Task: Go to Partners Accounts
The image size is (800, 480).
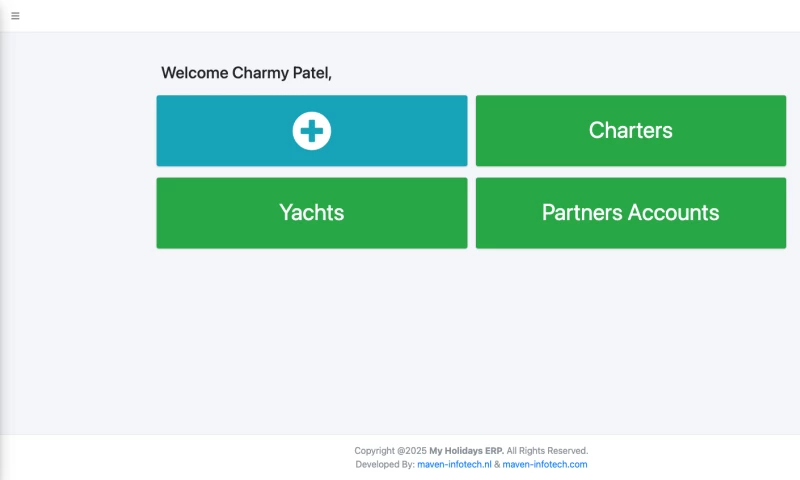Action: coord(630,213)
